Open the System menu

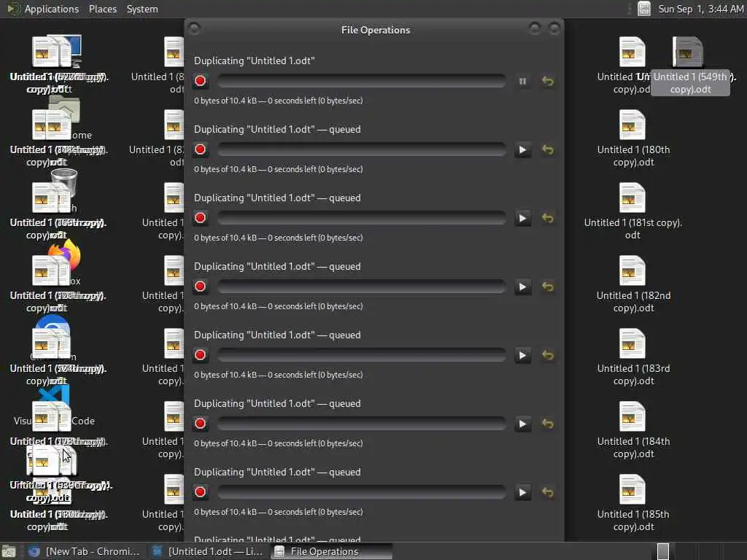pyautogui.click(x=142, y=9)
